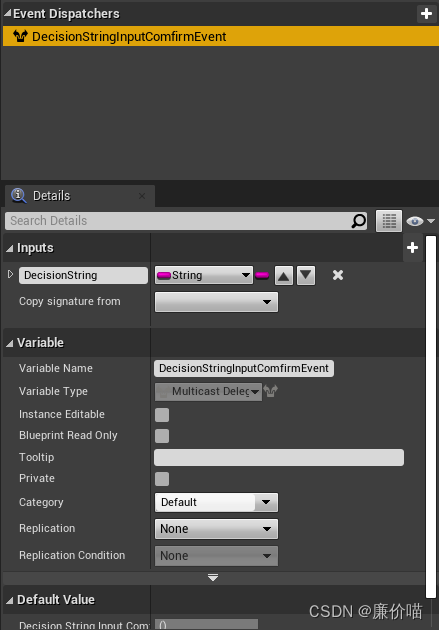Move DecisionString input up
Viewport: 439px width, 630px height.
click(x=284, y=276)
